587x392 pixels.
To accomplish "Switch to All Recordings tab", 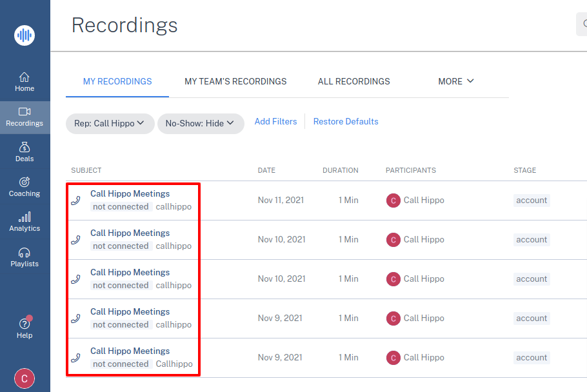I will click(353, 81).
